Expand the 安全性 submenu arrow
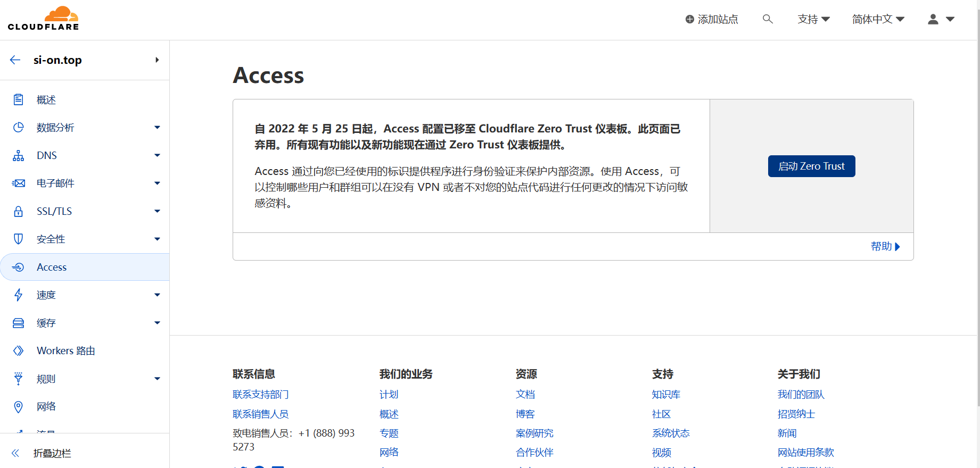 coord(157,239)
